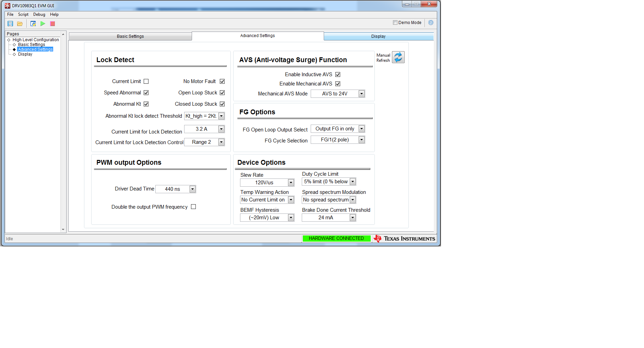Check Double the output PWM frequency
This screenshot has width=644, height=348.
[x=193, y=207]
